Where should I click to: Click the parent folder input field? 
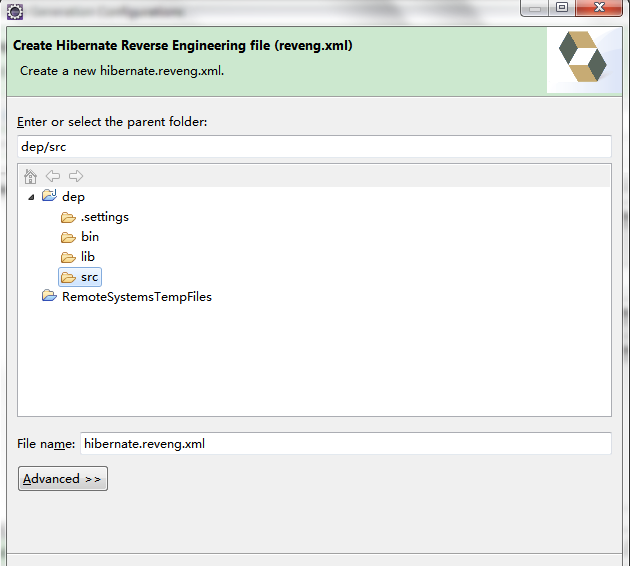pyautogui.click(x=314, y=147)
